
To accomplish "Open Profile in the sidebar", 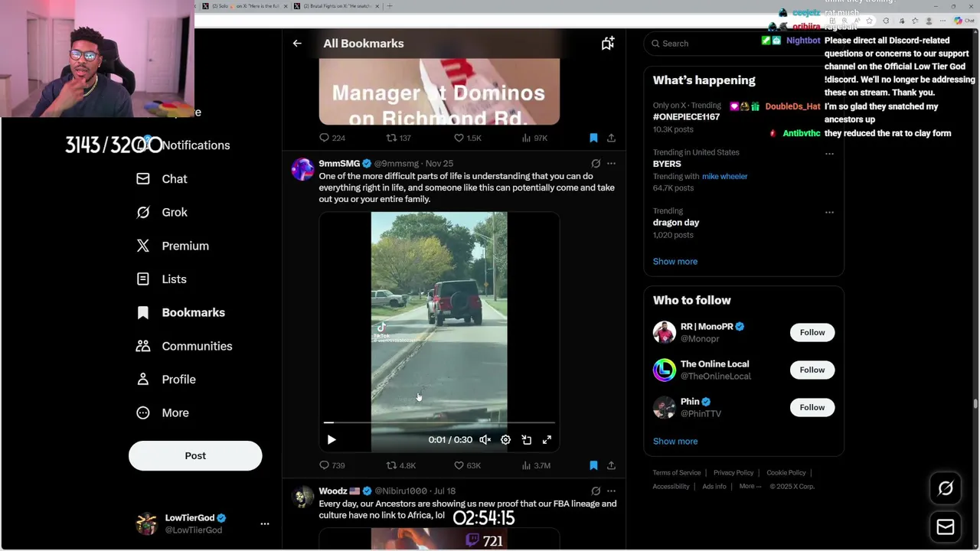I will coord(165,380).
